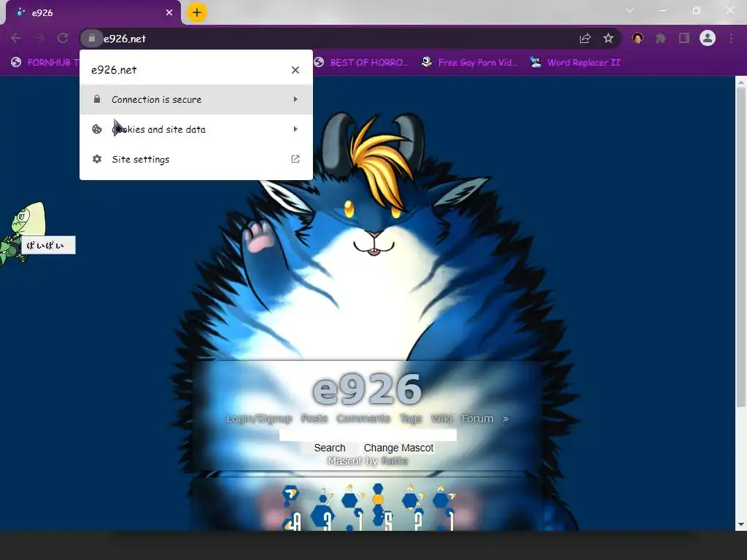
Task: Click the lock site info icon in address bar
Action: (x=91, y=38)
